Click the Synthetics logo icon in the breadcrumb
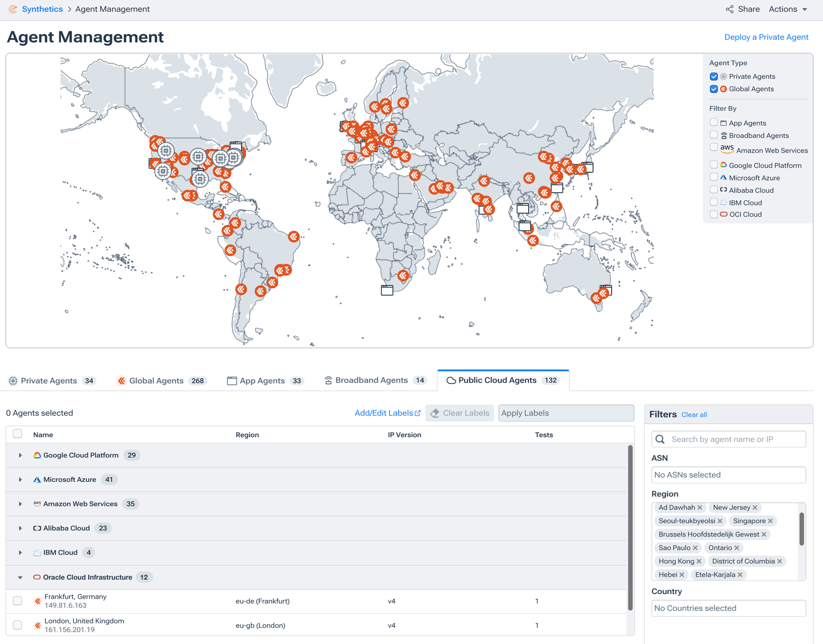This screenshot has height=644, width=823. point(13,9)
